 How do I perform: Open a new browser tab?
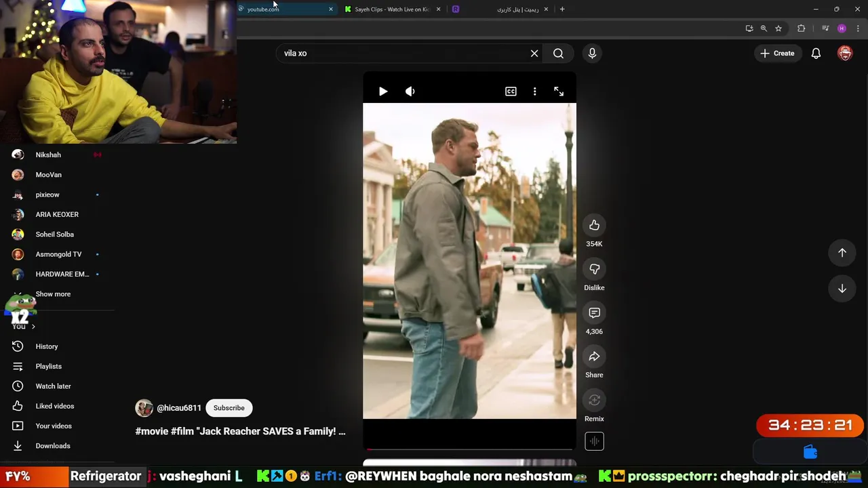coord(562,9)
